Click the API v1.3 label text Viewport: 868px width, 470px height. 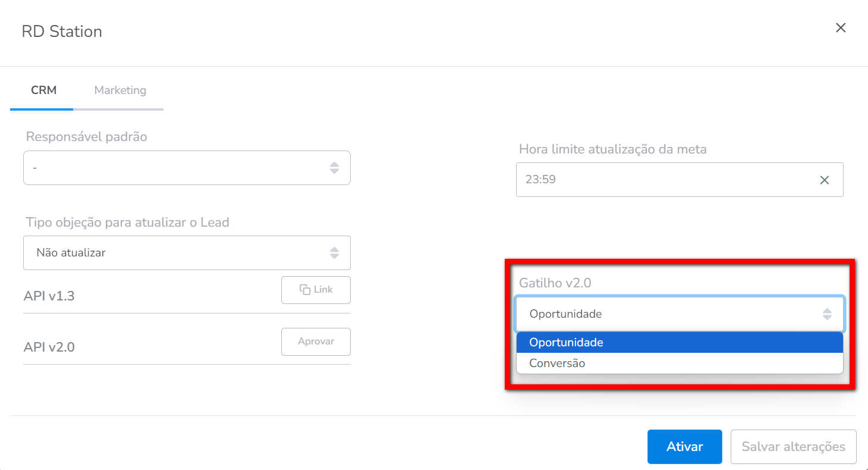pyautogui.click(x=49, y=296)
